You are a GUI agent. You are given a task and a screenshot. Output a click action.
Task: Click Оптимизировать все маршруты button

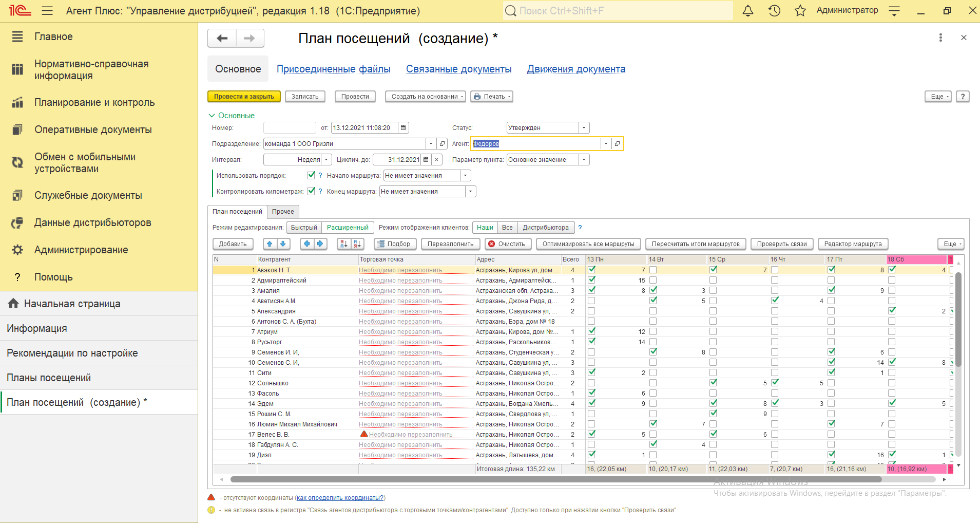(588, 244)
